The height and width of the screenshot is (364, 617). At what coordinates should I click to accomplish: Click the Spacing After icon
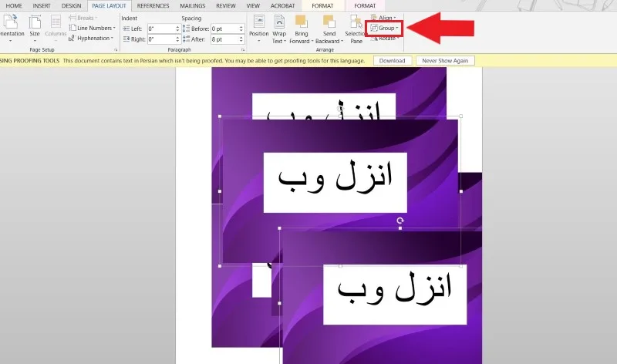click(186, 39)
